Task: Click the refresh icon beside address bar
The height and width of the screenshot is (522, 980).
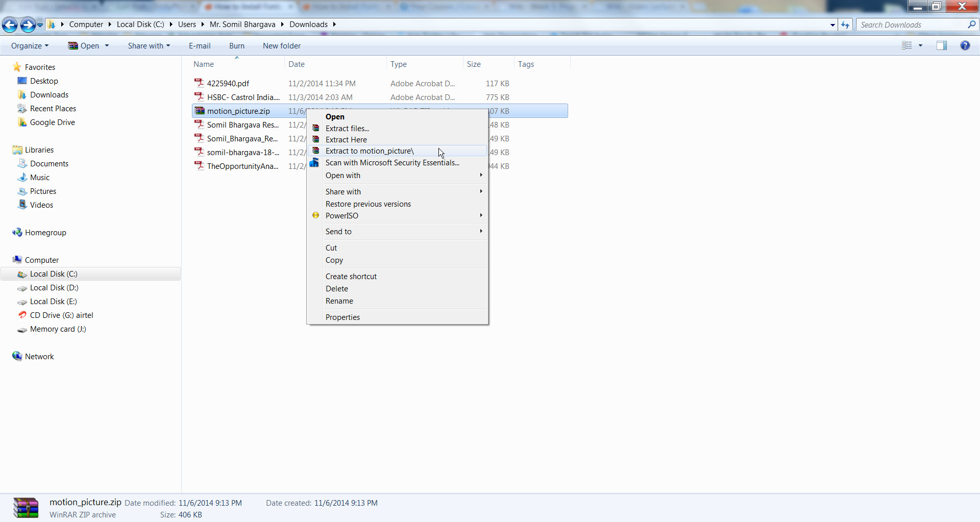Action: tap(845, 24)
